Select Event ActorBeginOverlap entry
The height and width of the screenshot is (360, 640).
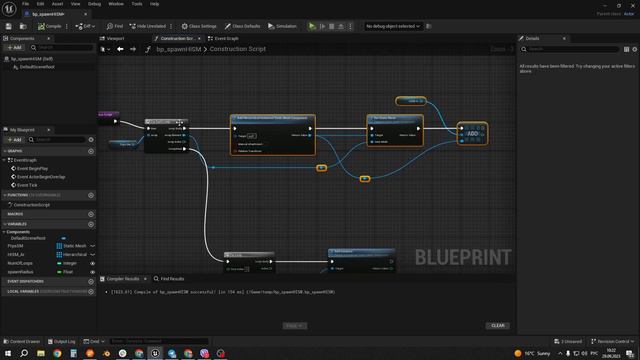[x=38, y=177]
